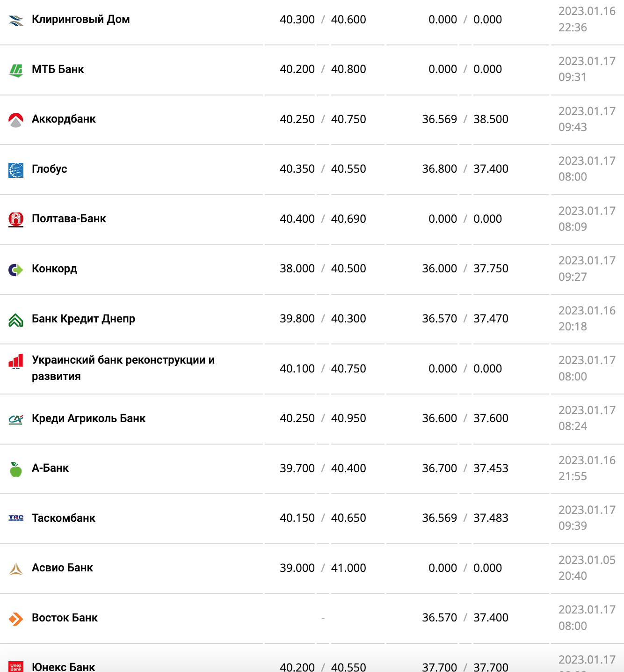Image resolution: width=624 pixels, height=672 pixels.
Task: Open the Таскомбанк bank name link
Action: point(64,518)
